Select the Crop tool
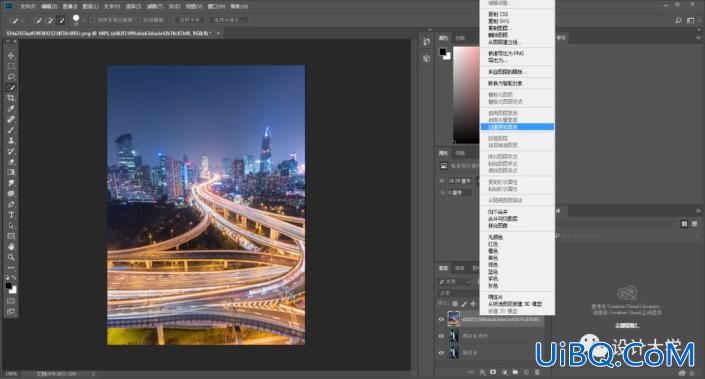Screen dimensions: 705x379 (x=11, y=98)
